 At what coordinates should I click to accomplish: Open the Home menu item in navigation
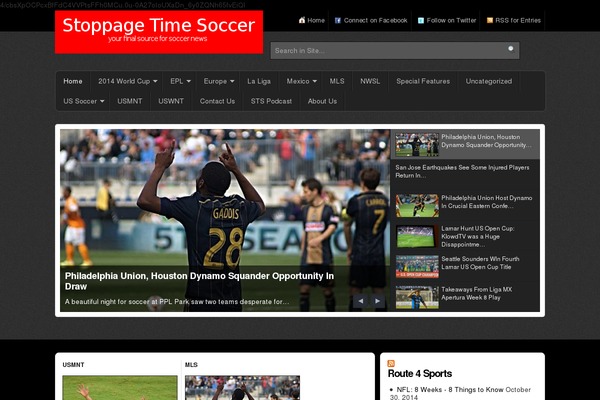click(x=73, y=81)
